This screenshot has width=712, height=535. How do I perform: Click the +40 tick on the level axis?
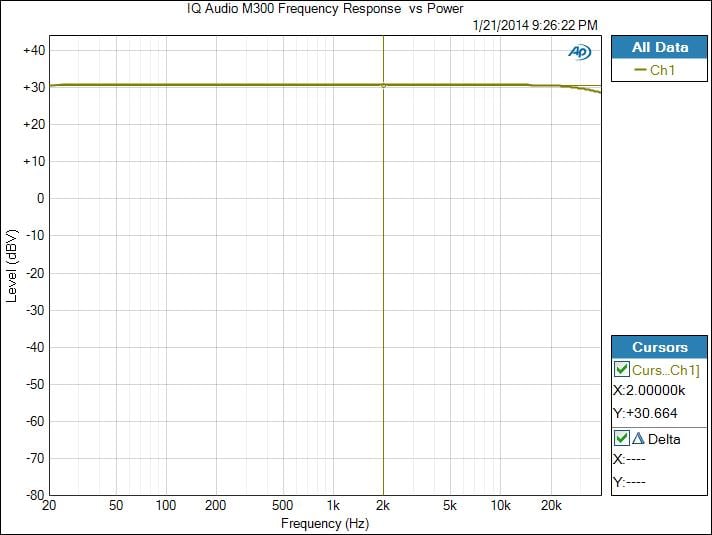click(x=33, y=50)
